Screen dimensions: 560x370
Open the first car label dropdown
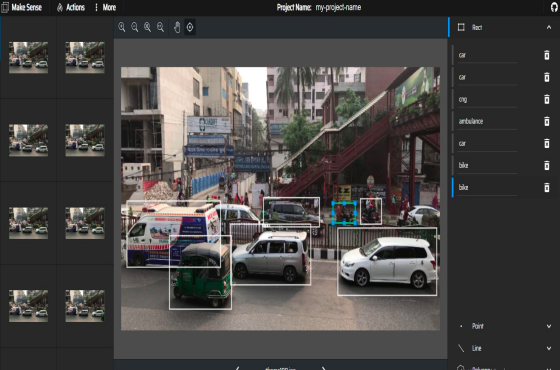point(488,55)
